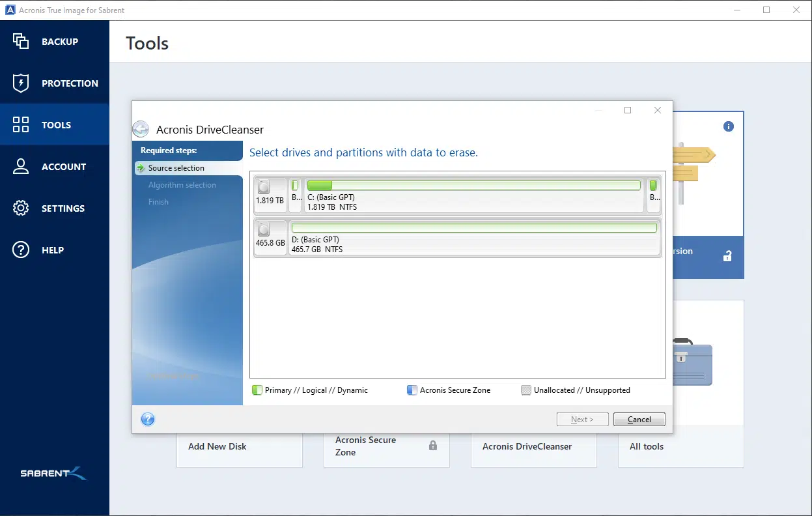Open Acronis DriveCleanser tool card
The height and width of the screenshot is (516, 812).
tap(534, 446)
